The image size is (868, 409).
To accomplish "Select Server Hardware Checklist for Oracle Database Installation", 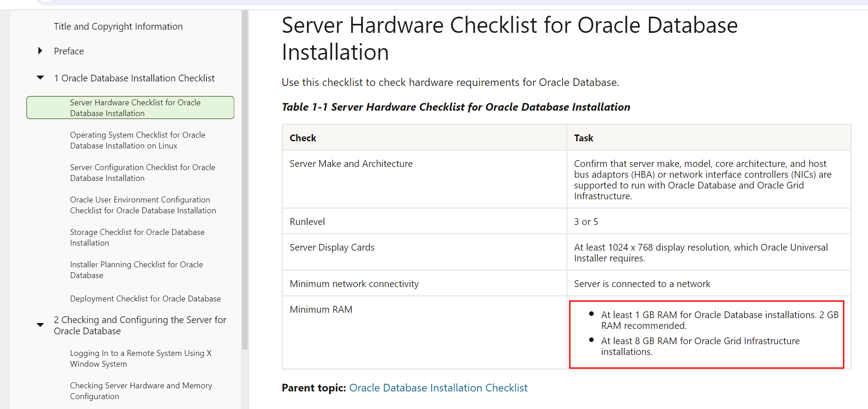I will click(x=135, y=108).
